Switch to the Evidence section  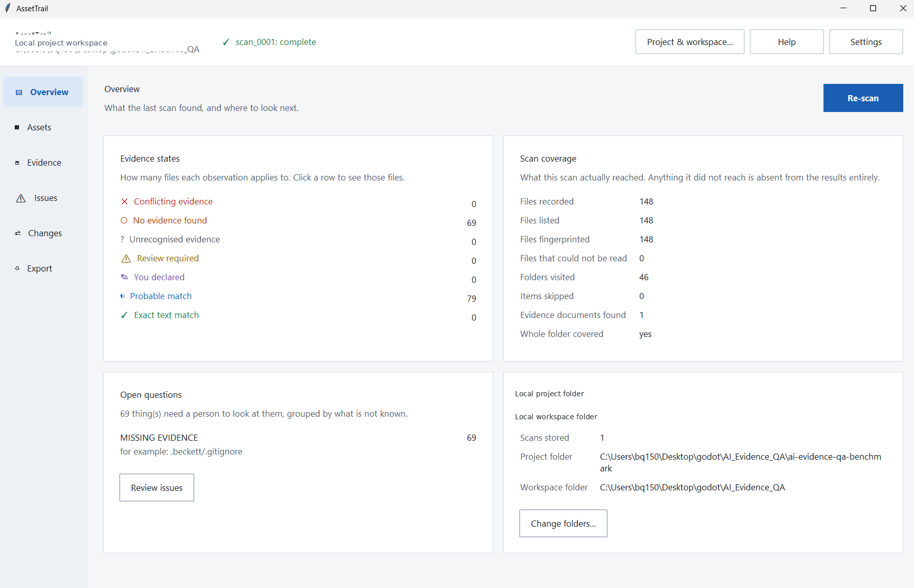pos(43,163)
